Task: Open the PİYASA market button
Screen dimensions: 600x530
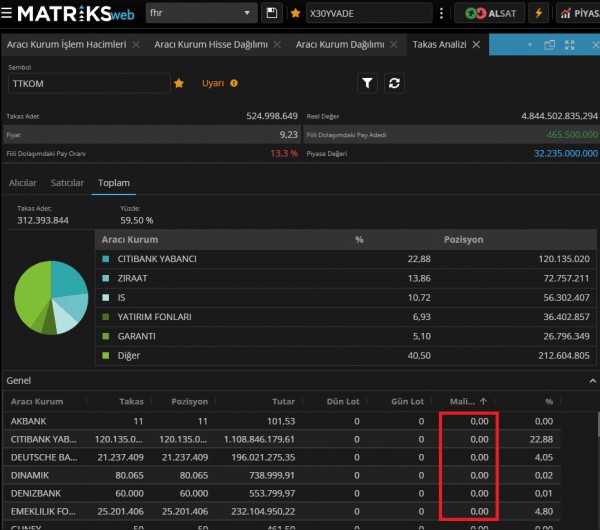Action: pos(579,13)
